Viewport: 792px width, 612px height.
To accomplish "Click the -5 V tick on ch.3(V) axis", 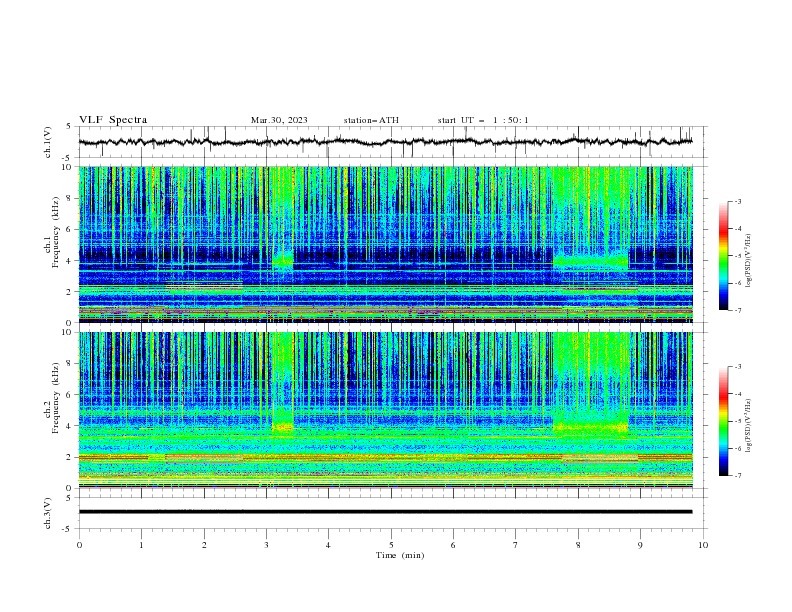I will click(x=68, y=529).
